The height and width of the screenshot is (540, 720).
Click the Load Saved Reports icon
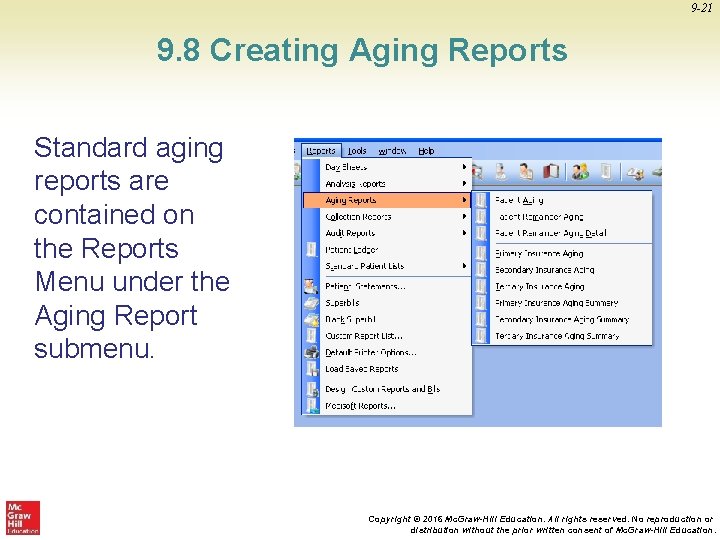point(312,369)
